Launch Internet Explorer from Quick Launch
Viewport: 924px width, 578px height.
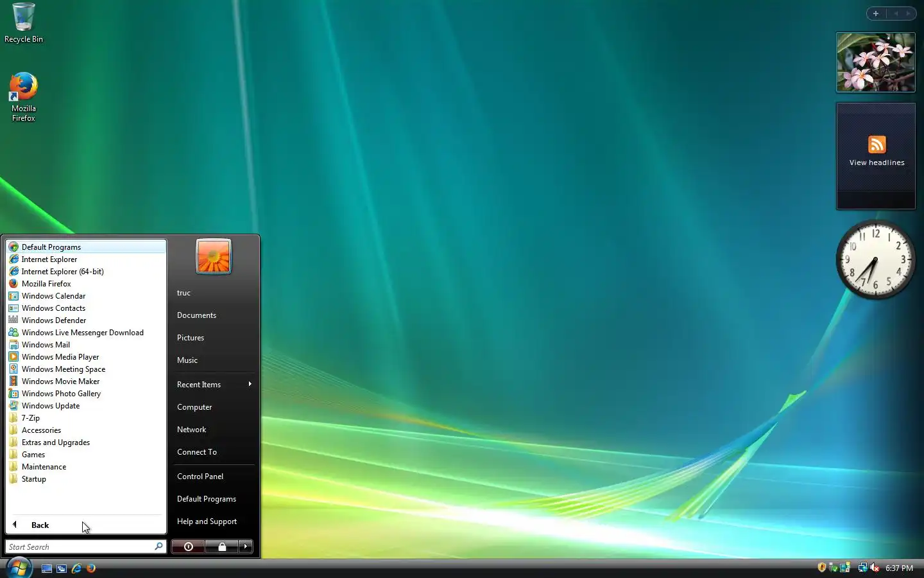point(76,568)
